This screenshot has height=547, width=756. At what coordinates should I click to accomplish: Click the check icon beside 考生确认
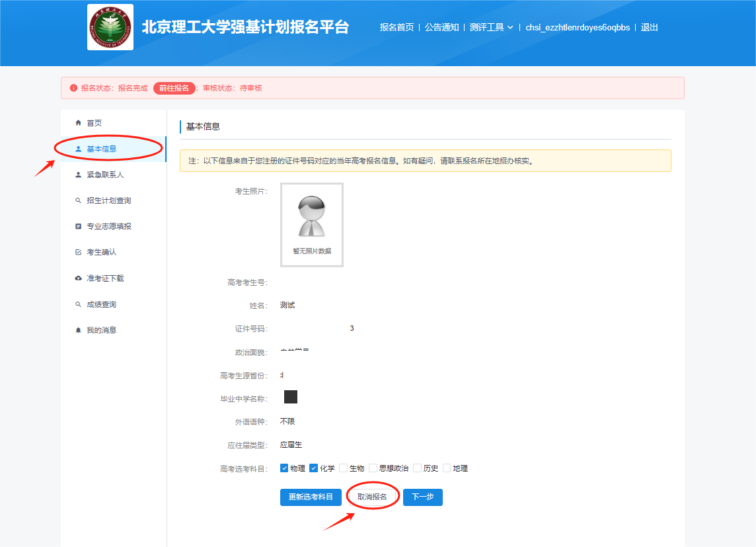click(78, 252)
